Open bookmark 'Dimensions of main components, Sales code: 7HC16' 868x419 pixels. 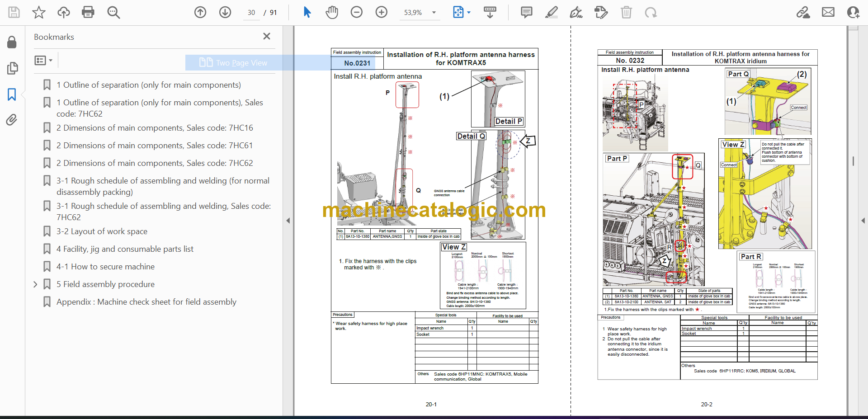155,128
